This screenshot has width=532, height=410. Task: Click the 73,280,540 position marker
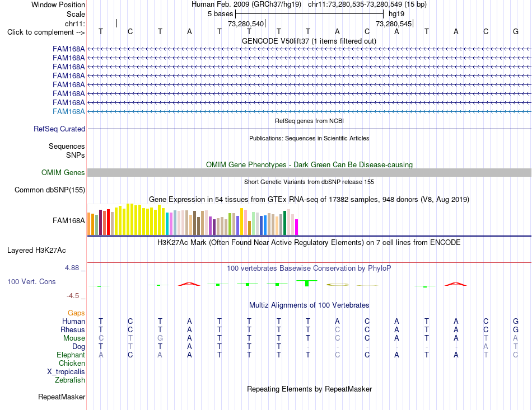pyautogui.click(x=246, y=23)
